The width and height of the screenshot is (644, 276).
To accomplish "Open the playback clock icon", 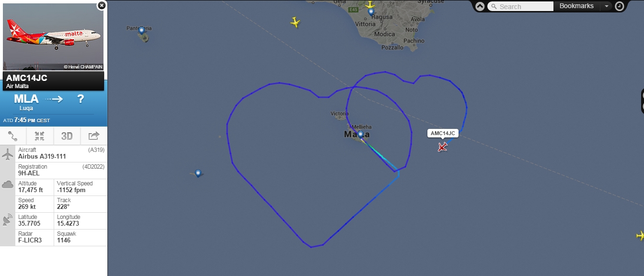I will [x=620, y=6].
